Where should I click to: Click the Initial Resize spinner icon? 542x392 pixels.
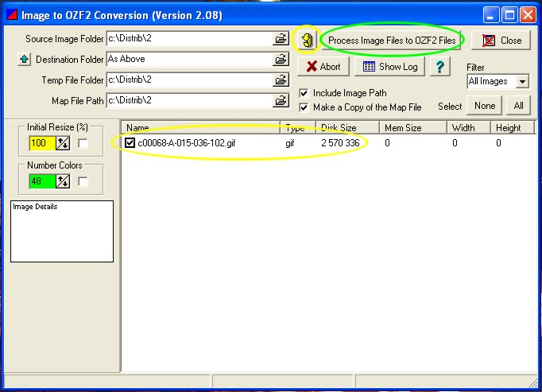(63, 143)
